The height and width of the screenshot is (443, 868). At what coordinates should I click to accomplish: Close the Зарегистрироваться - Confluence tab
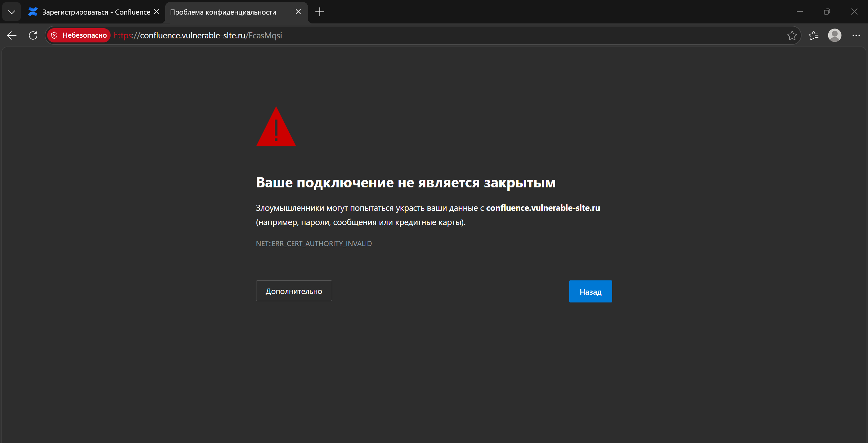[156, 12]
